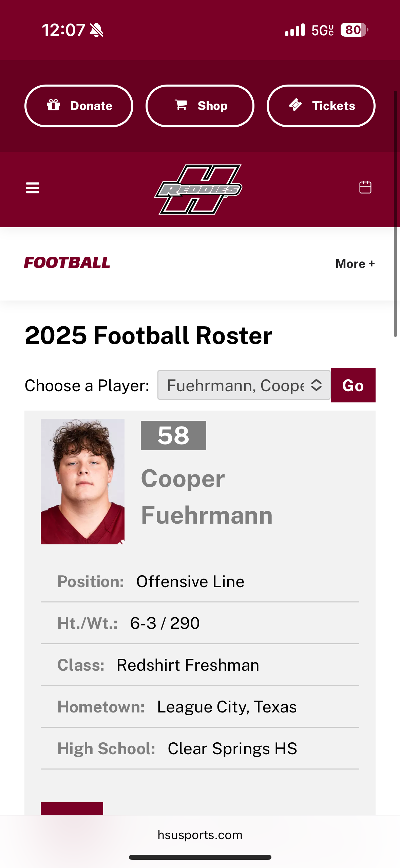Screen dimensions: 400x868
Task: Click the dropdown up-down chevron arrows
Action: (316, 385)
